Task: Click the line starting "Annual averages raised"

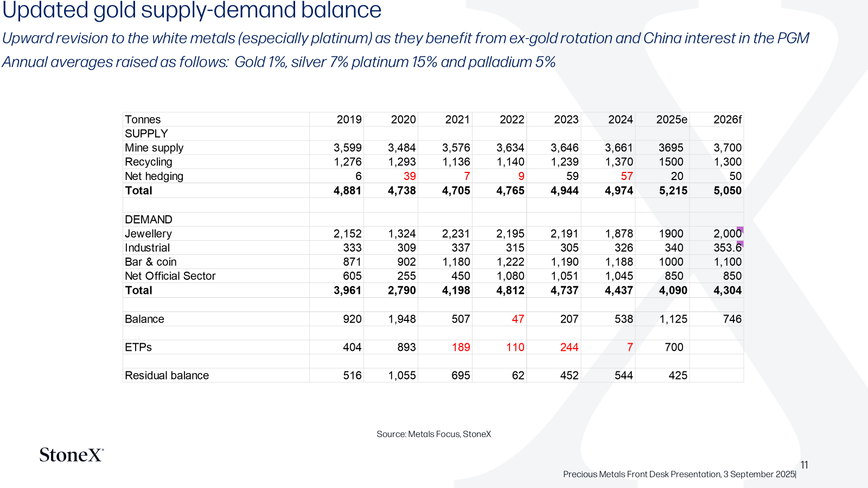Action: 279,62
